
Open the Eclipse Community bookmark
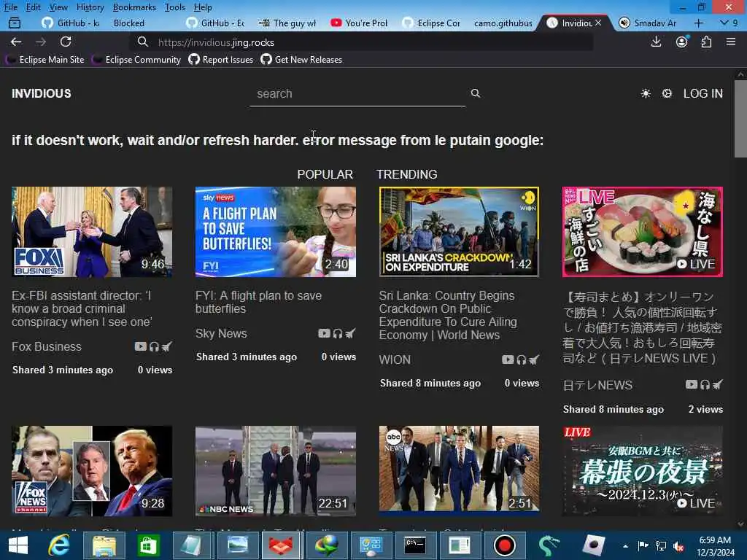pyautogui.click(x=138, y=60)
